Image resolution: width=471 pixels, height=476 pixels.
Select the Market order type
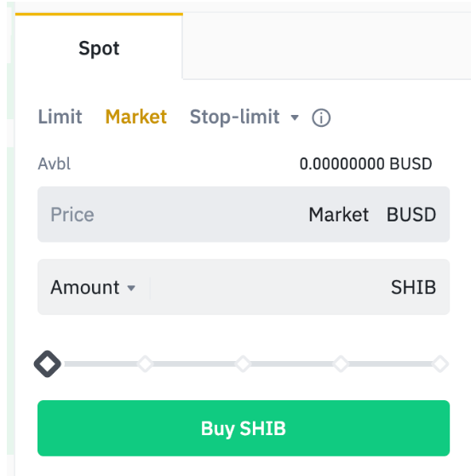[x=136, y=117]
